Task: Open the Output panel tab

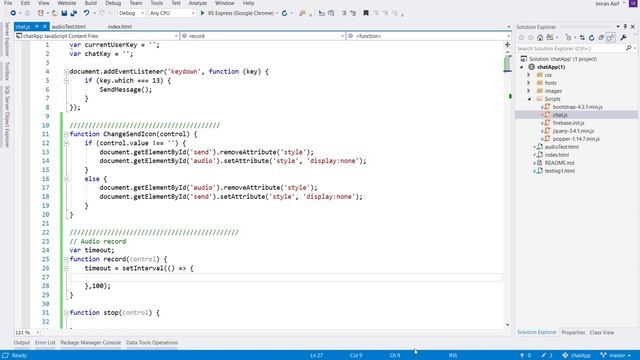Action: coord(22,342)
